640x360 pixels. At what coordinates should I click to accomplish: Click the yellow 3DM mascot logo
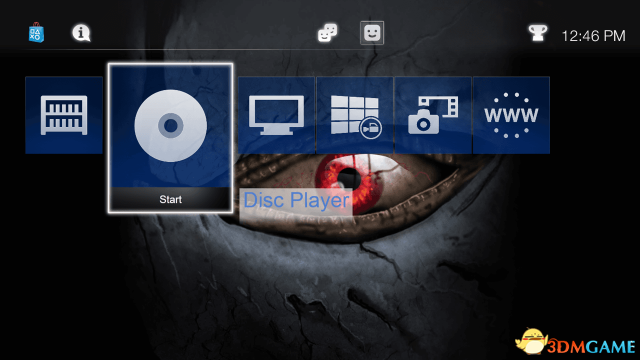pyautogui.click(x=531, y=341)
